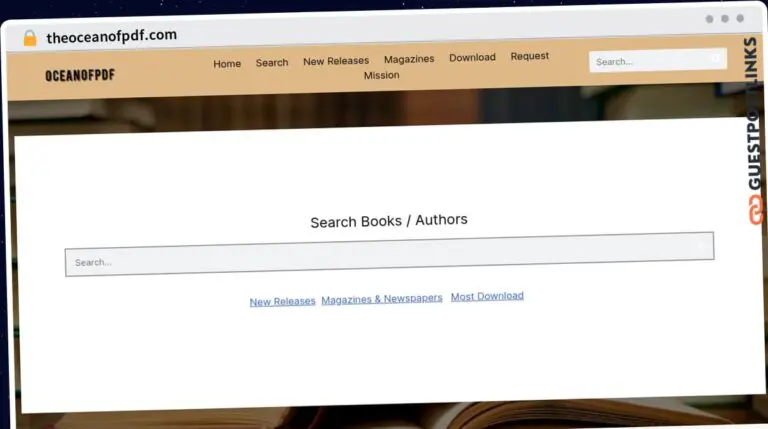The height and width of the screenshot is (429, 768).
Task: Open the Search nav menu item
Action: coord(272,63)
